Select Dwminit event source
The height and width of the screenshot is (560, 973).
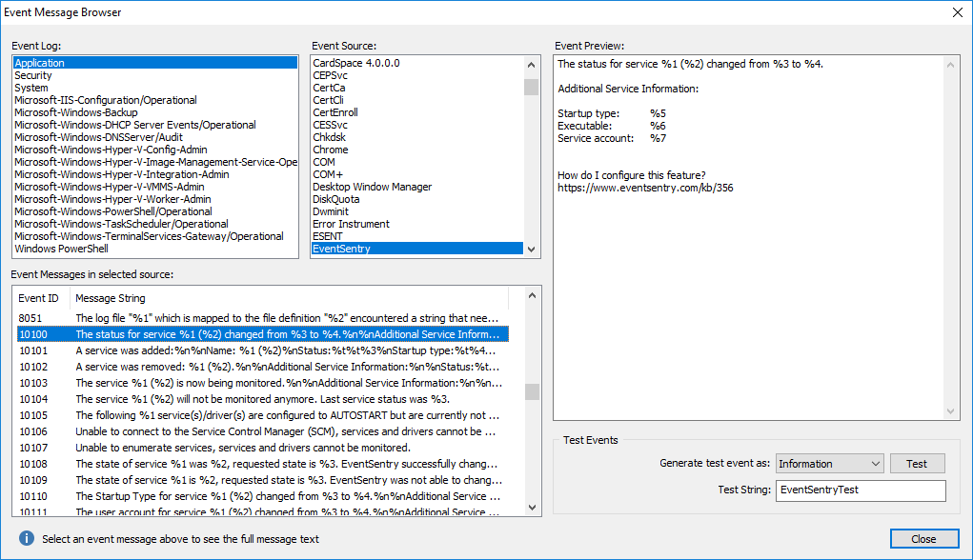(417, 211)
